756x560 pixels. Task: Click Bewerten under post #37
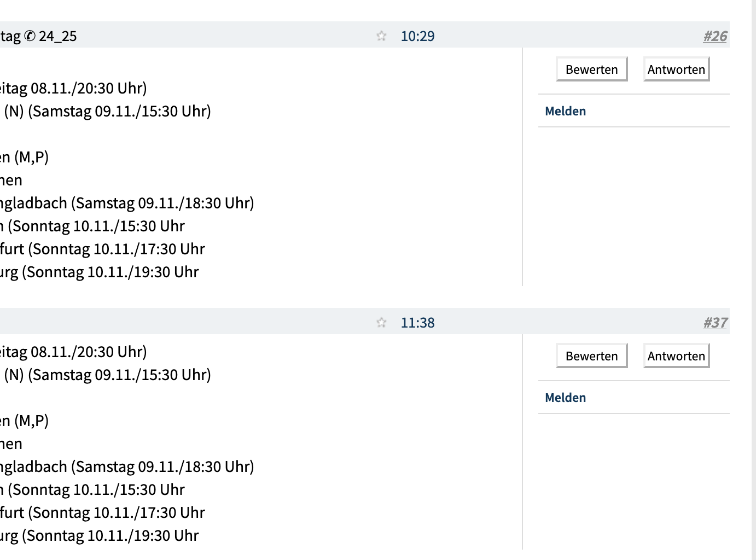[x=591, y=355]
